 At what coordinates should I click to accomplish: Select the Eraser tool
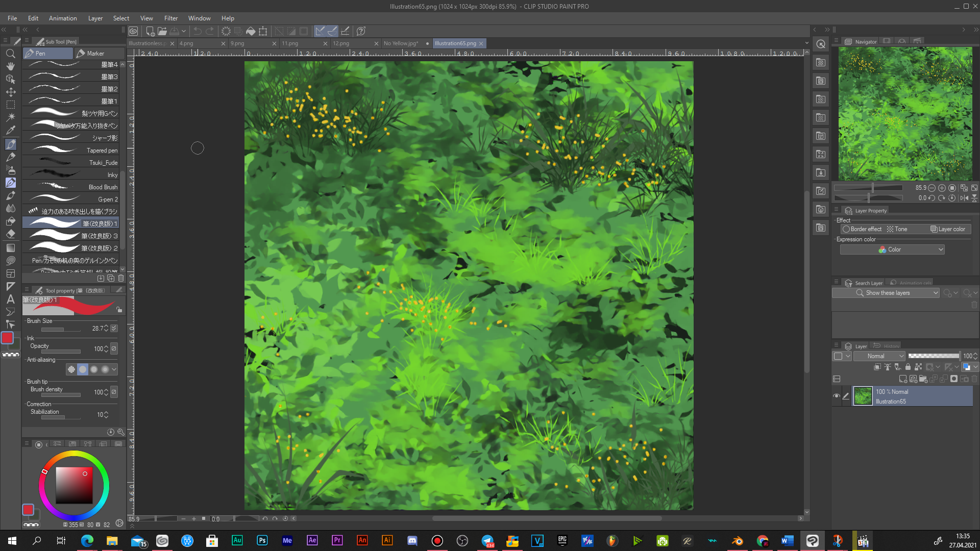pos(10,234)
